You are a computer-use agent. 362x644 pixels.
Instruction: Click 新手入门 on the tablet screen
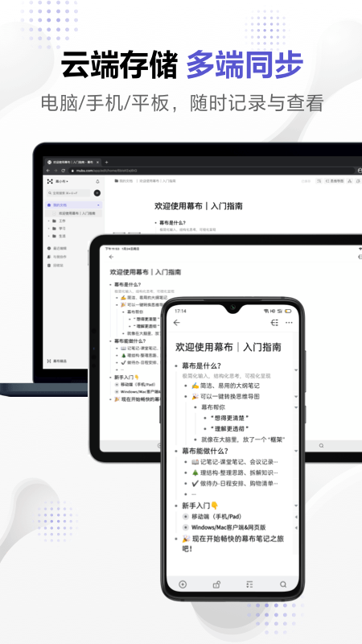click(127, 377)
